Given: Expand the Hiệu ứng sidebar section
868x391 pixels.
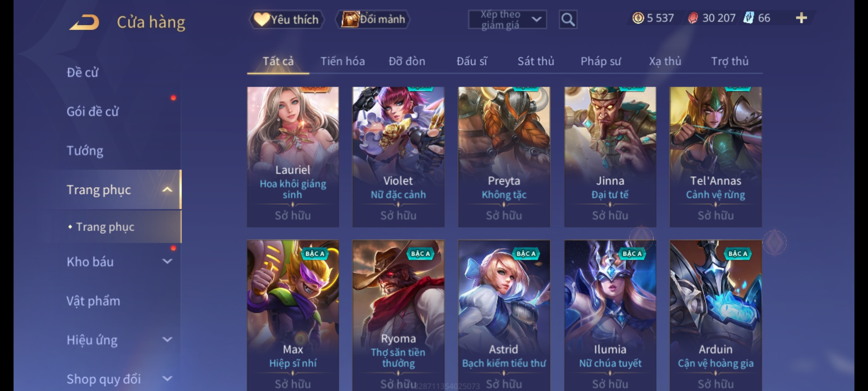Looking at the screenshot, I should (x=167, y=340).
